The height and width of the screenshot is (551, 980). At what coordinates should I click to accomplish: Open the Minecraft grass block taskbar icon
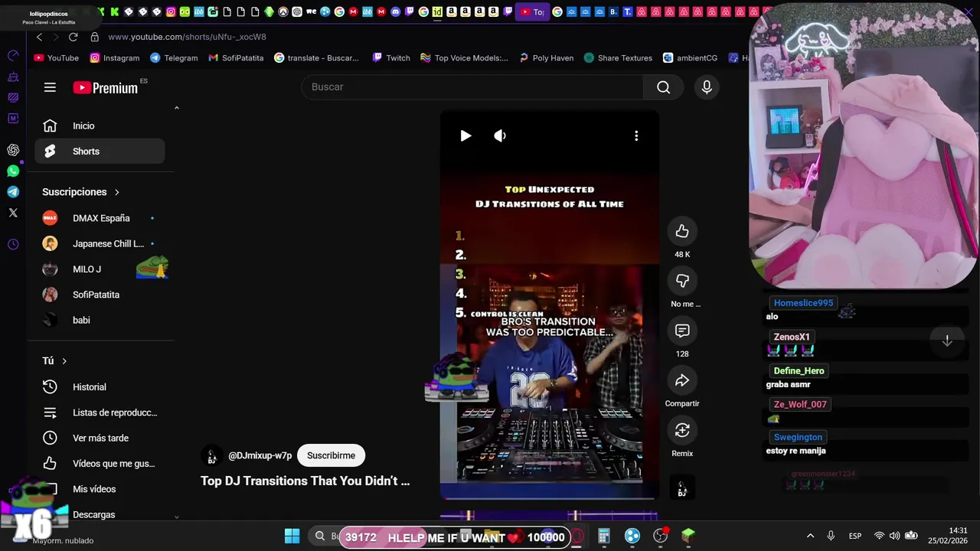tap(688, 536)
